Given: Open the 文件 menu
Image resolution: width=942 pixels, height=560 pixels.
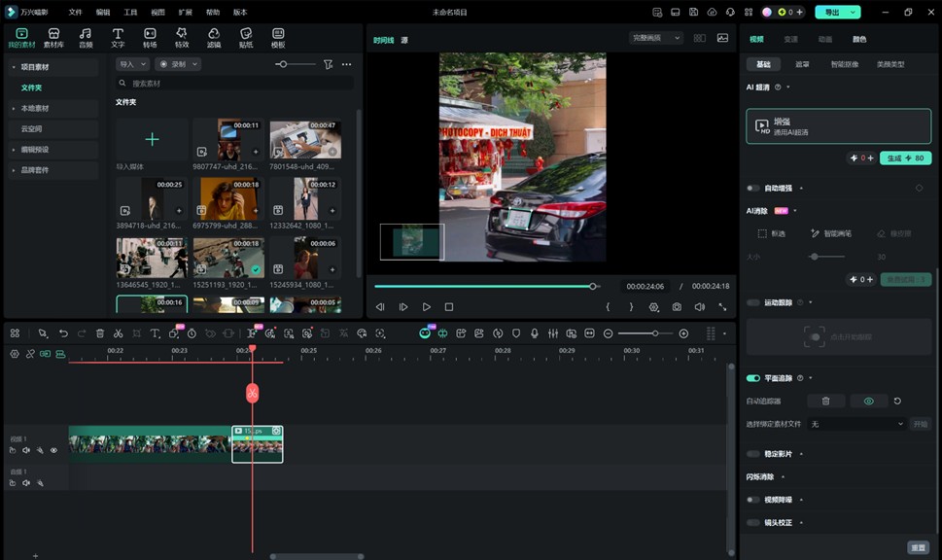Looking at the screenshot, I should click(x=75, y=13).
